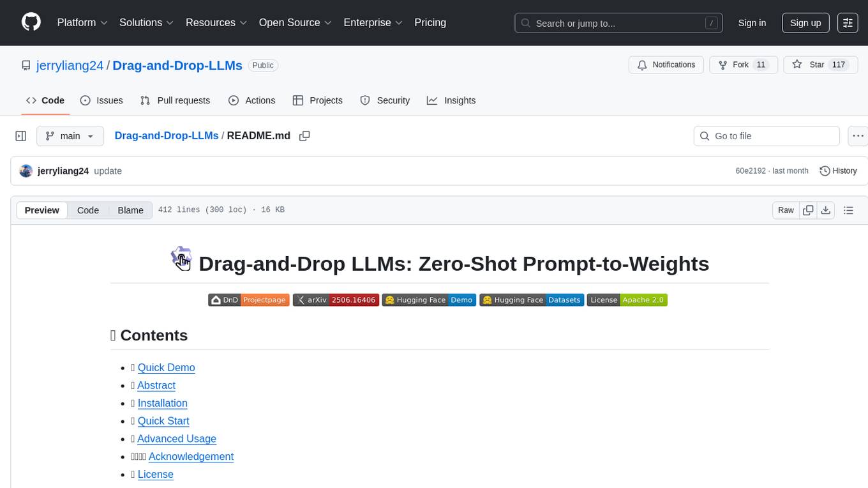868x488 pixels.
Task: Expand the Solutions menu
Action: 147,22
